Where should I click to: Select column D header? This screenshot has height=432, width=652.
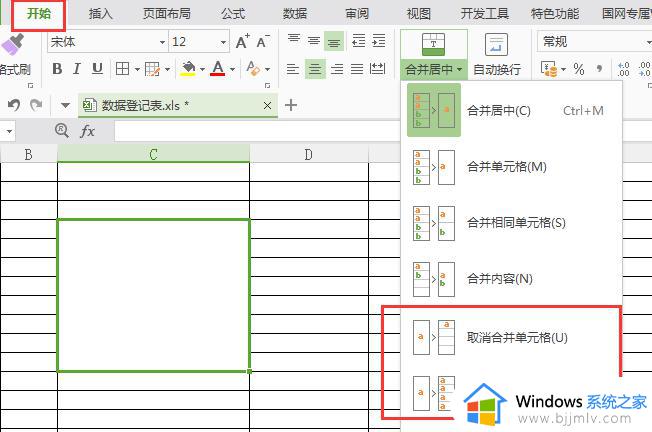[x=309, y=154]
